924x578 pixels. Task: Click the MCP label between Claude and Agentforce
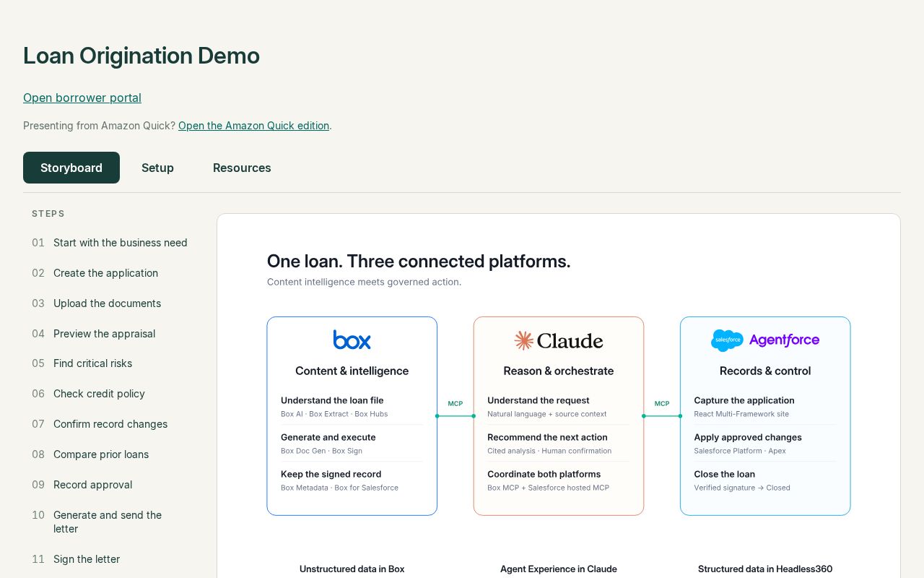662,404
